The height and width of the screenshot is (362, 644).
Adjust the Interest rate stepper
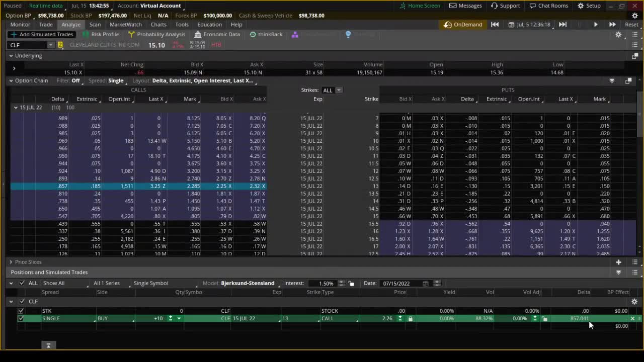342,284
